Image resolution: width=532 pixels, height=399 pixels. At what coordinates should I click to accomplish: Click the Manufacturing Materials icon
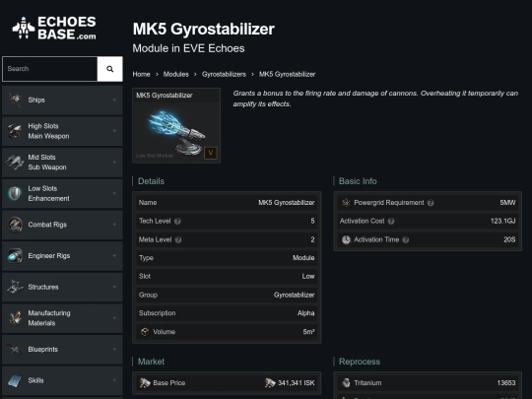pyautogui.click(x=15, y=318)
